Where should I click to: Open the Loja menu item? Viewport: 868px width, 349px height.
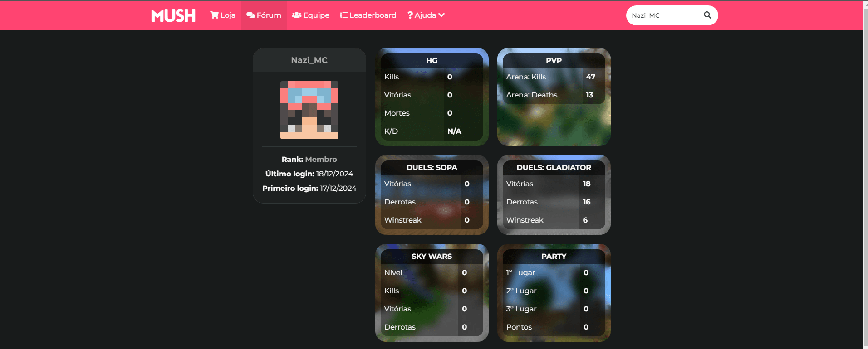coord(223,15)
